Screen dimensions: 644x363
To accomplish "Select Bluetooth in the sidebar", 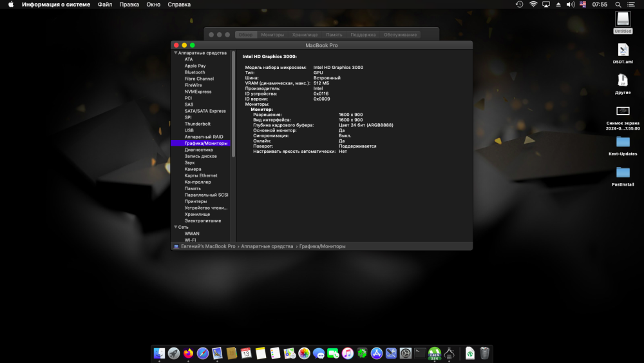I will [x=194, y=72].
